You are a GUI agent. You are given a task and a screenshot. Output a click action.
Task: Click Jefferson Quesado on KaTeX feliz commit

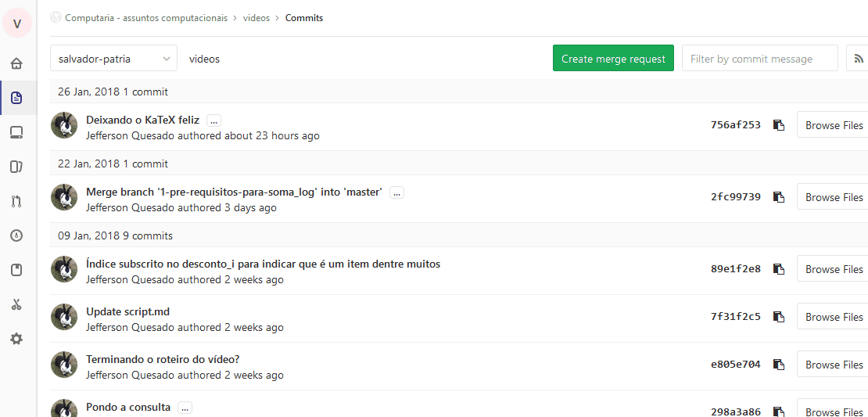tap(130, 135)
